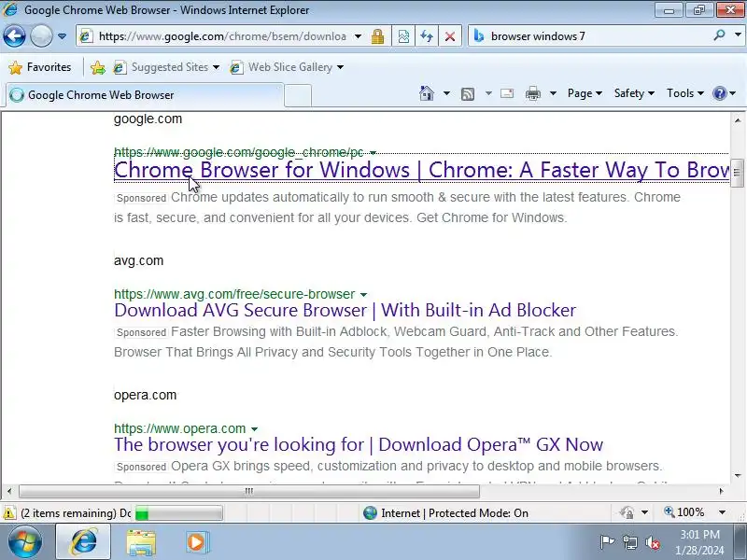The width and height of the screenshot is (747, 560).
Task: Go to Home page icon
Action: tap(427, 93)
